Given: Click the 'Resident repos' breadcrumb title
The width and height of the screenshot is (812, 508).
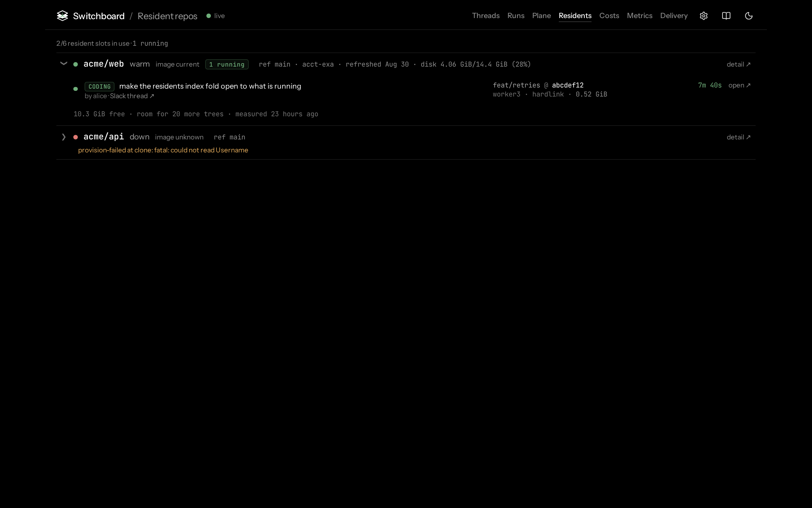Looking at the screenshot, I should [x=167, y=16].
